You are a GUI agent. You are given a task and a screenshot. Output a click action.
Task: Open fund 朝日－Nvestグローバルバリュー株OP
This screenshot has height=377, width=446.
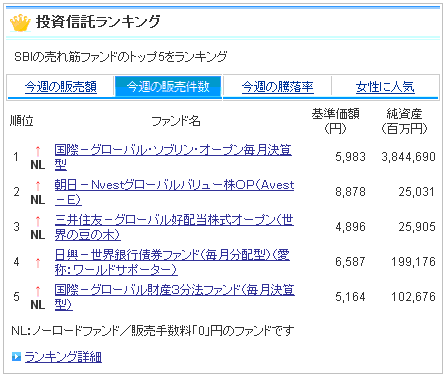[174, 192]
